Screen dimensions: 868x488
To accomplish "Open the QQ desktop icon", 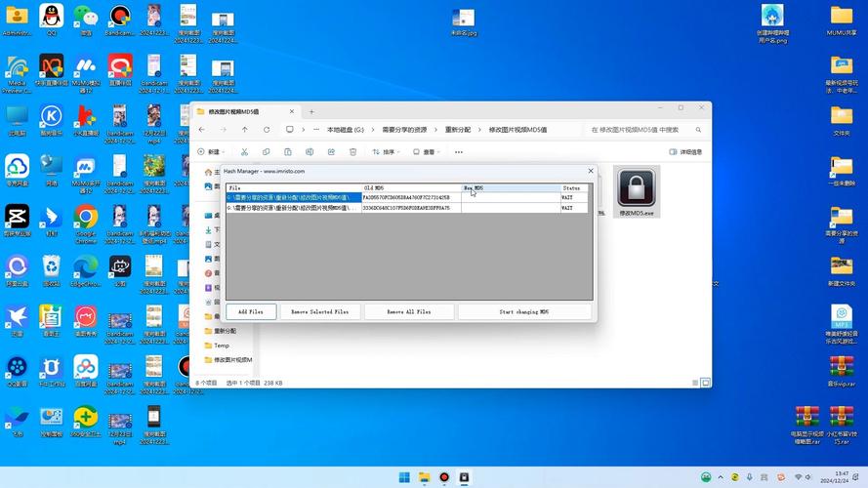I will tap(51, 18).
